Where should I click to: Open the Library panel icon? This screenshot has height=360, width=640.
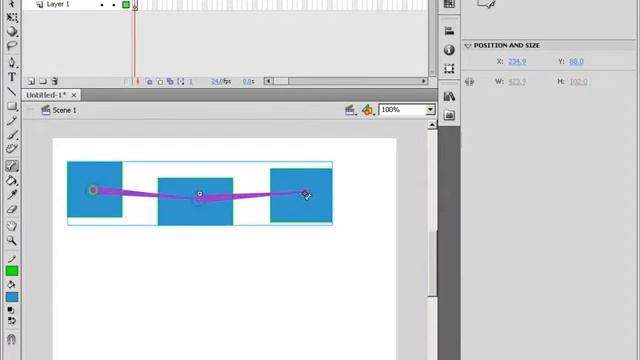(449, 96)
